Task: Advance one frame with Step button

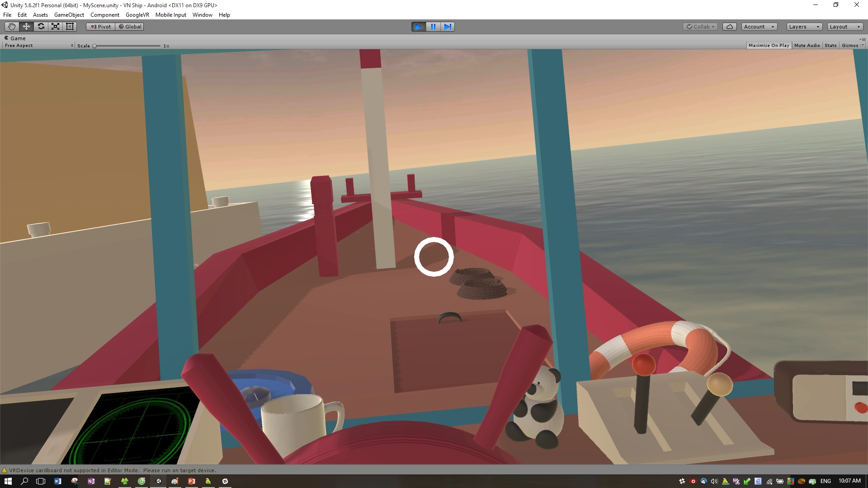Action: tap(448, 27)
